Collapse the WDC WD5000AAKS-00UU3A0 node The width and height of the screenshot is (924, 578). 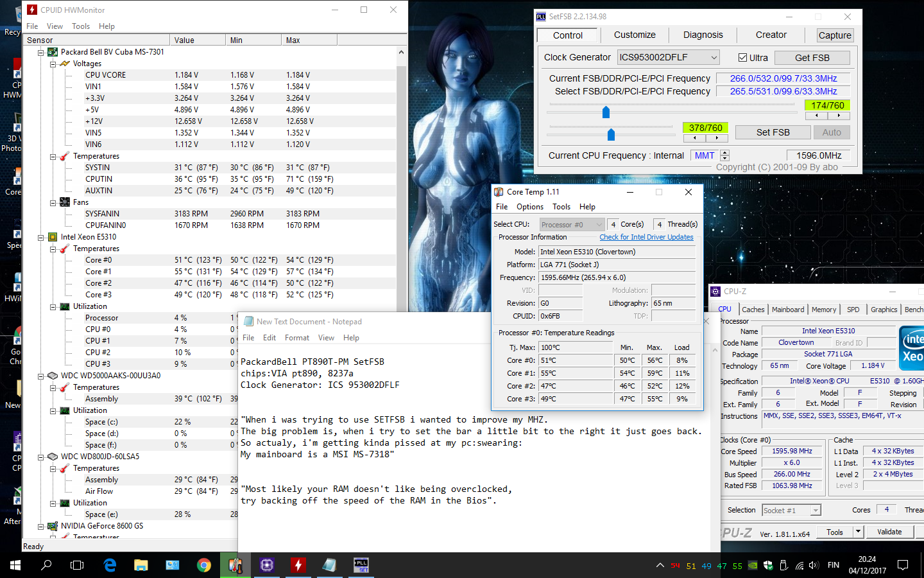click(x=41, y=376)
